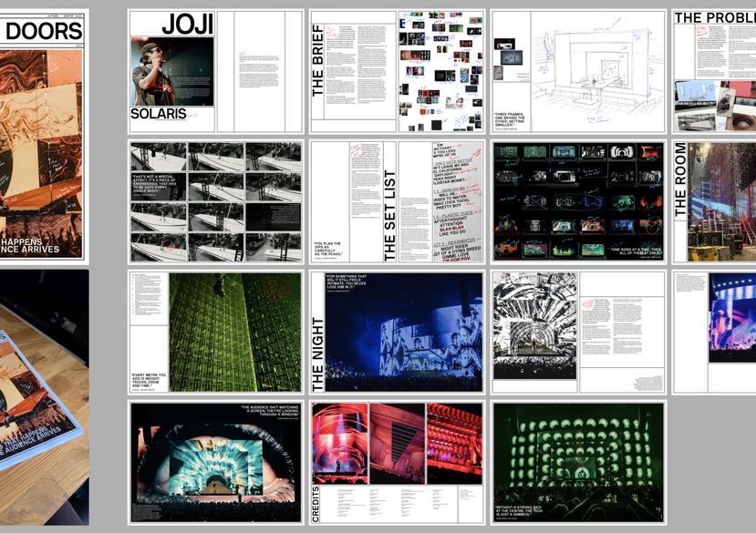Open the green circular lights stage spread
756x533 pixels.
click(x=578, y=462)
